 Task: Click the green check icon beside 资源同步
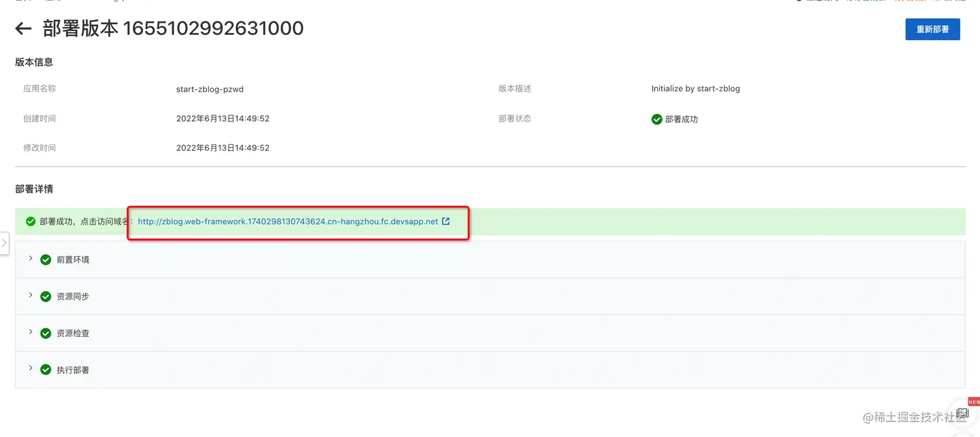[x=45, y=297]
